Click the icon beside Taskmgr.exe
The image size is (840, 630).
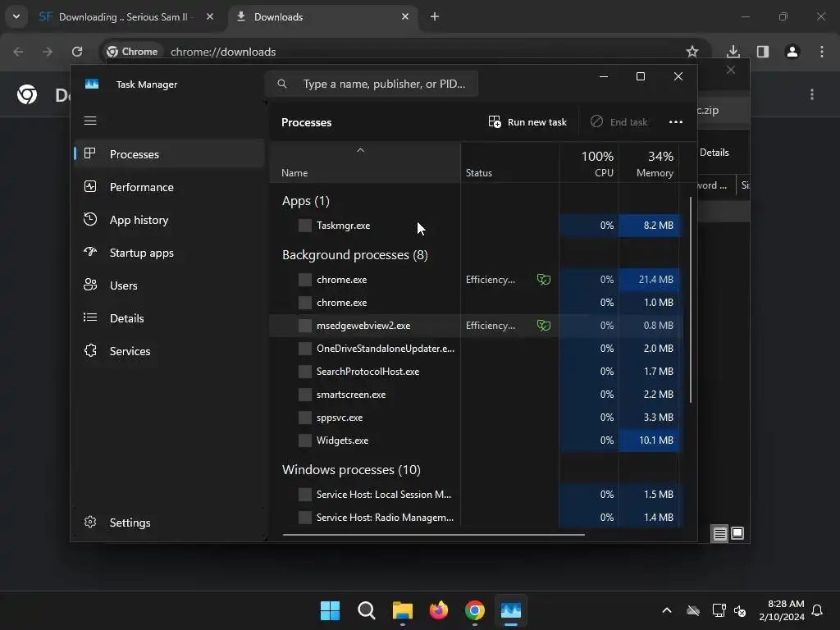pyautogui.click(x=305, y=226)
